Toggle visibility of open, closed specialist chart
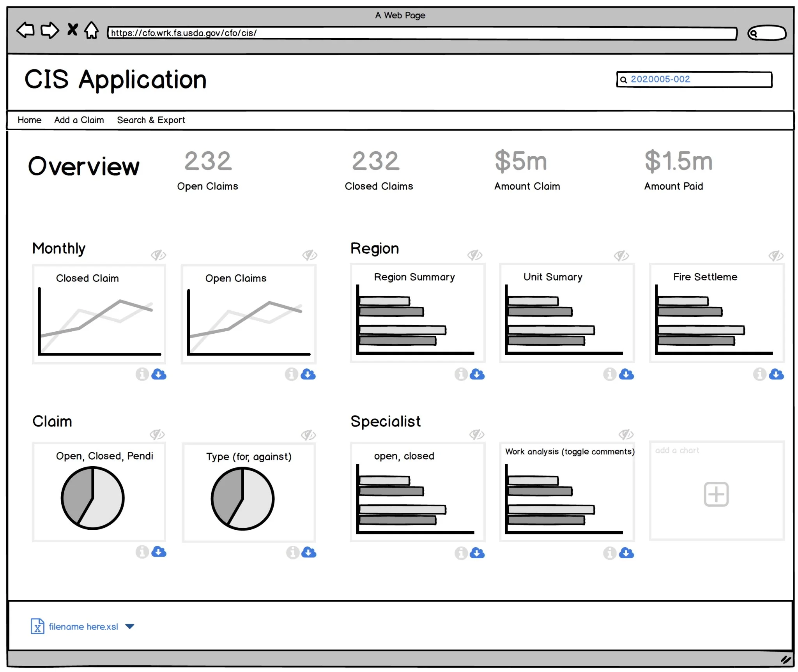The width and height of the screenshot is (798, 672). (x=476, y=434)
